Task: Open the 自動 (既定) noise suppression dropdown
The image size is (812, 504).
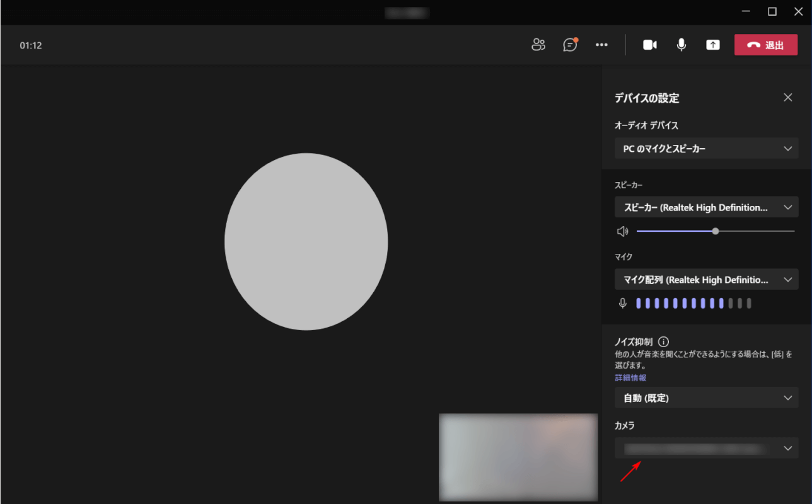Action: pos(707,398)
